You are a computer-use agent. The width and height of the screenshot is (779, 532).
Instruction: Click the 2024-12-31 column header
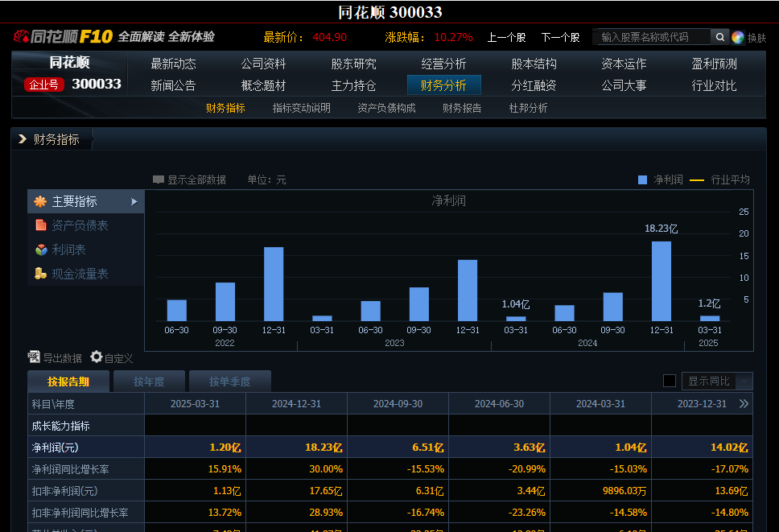click(x=297, y=403)
